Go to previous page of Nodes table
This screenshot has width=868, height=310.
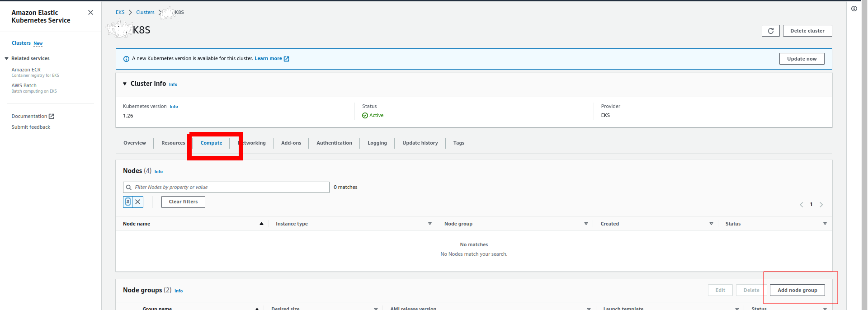[x=801, y=205]
